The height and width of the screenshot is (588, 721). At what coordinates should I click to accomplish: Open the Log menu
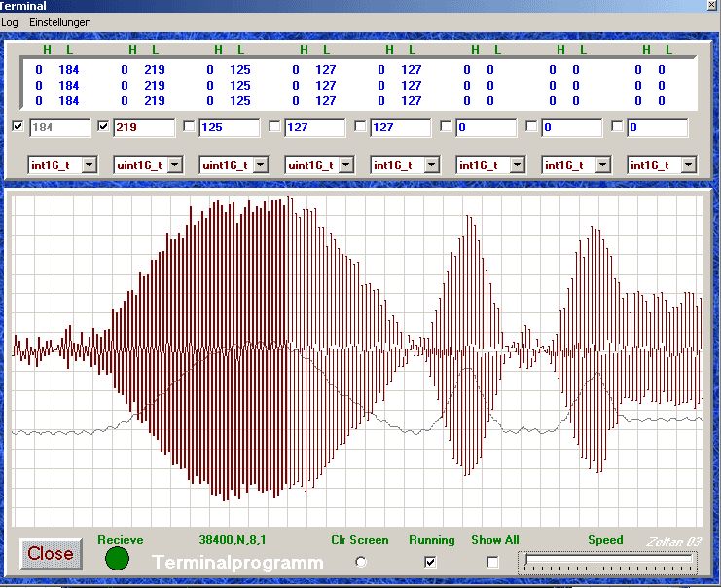click(x=10, y=22)
